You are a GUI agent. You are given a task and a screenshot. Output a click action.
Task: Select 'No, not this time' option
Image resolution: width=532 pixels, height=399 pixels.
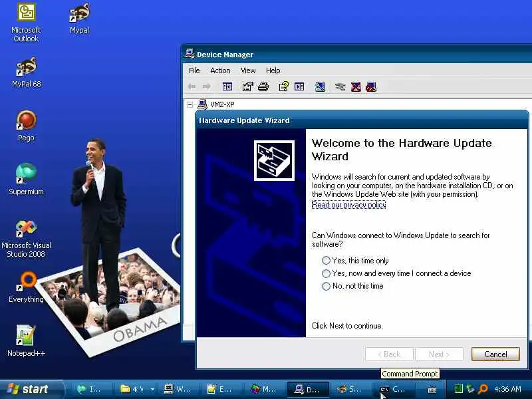[352, 286]
